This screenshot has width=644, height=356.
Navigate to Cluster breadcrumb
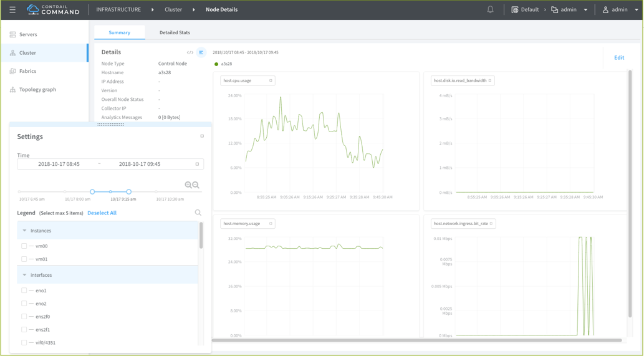[x=173, y=9]
